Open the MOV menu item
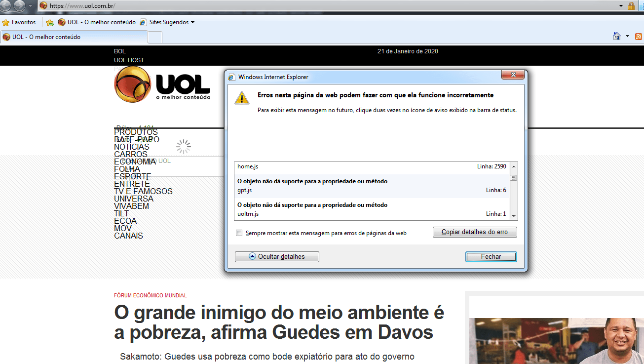The height and width of the screenshot is (364, 644). pyautogui.click(x=123, y=228)
